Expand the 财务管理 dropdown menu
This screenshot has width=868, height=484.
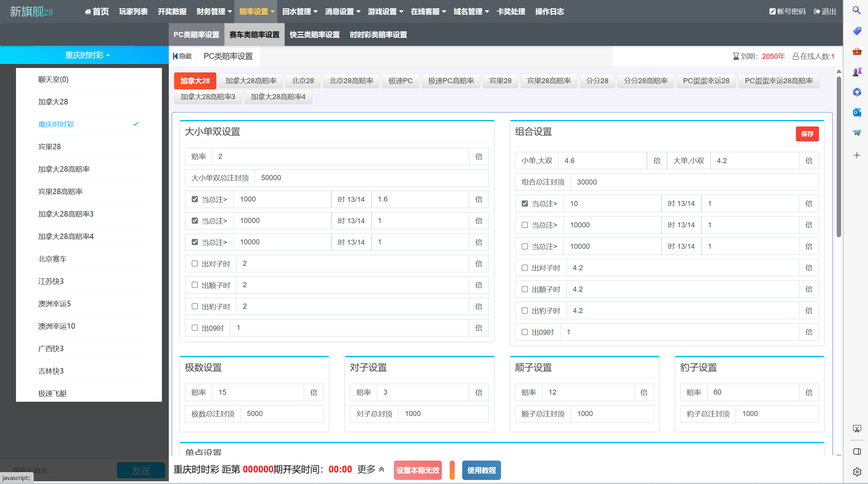(214, 12)
